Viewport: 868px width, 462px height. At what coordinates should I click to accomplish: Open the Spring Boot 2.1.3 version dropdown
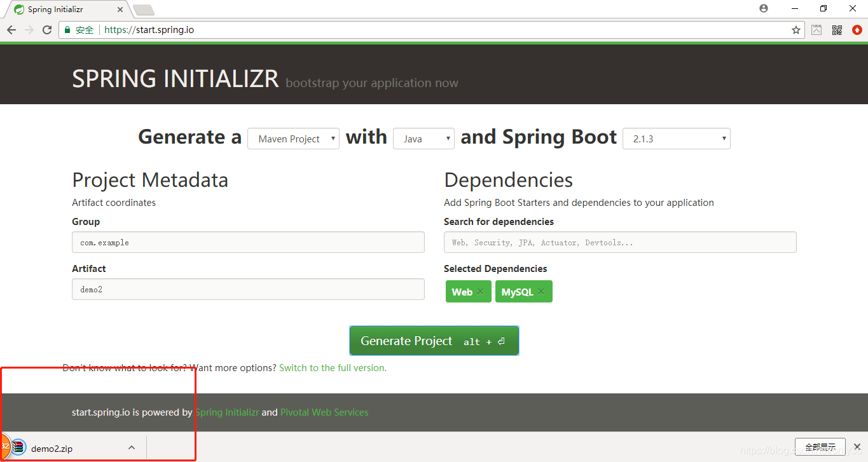677,139
